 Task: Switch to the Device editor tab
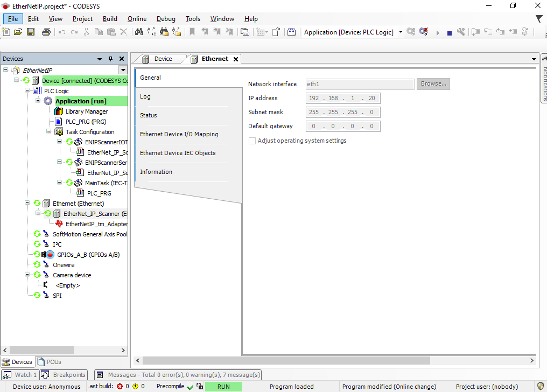pyautogui.click(x=163, y=59)
